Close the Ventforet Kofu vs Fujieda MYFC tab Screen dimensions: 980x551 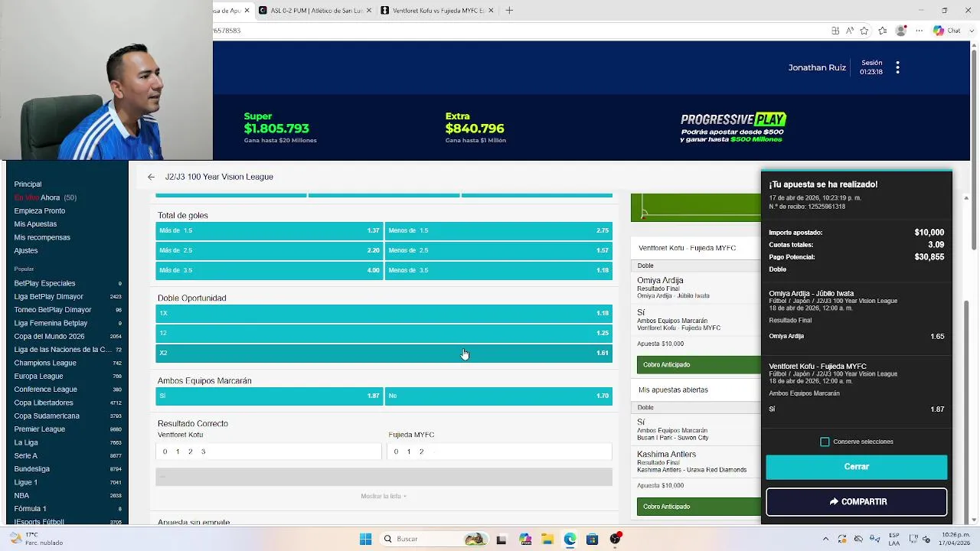(x=491, y=10)
